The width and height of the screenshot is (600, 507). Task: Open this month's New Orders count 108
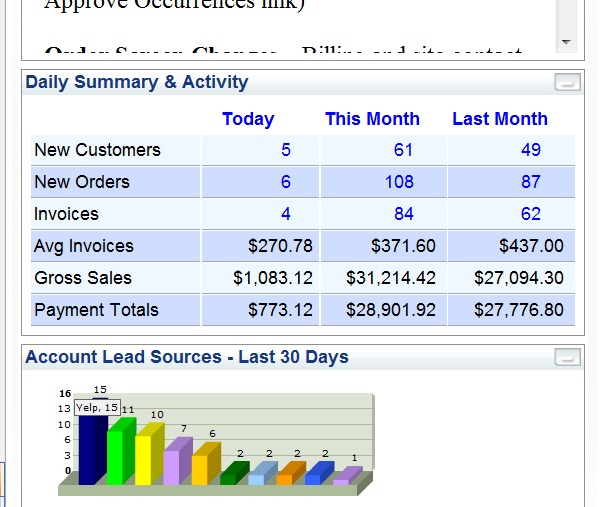coord(399,182)
